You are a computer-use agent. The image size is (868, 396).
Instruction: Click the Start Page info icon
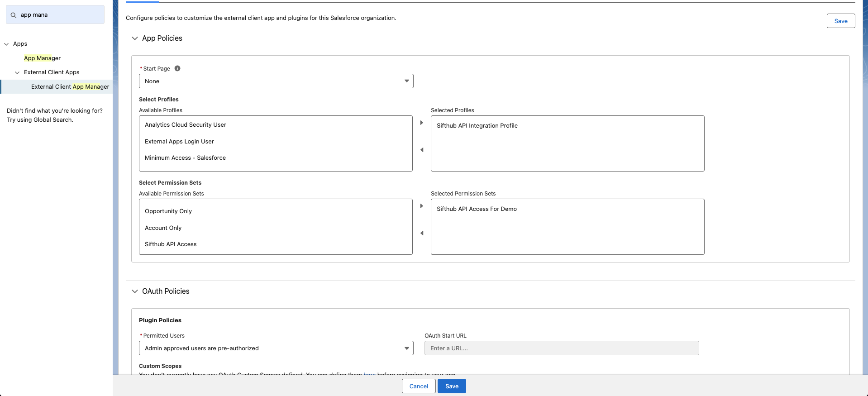[177, 68]
